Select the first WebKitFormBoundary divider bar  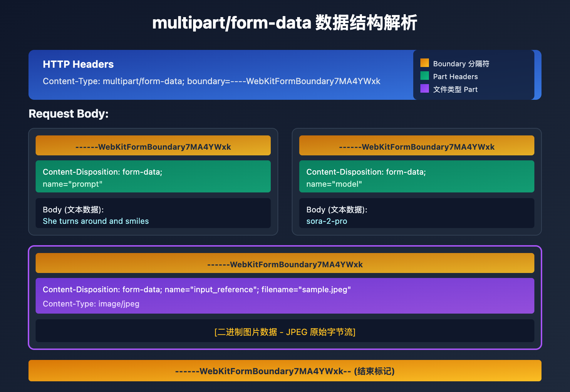click(153, 145)
